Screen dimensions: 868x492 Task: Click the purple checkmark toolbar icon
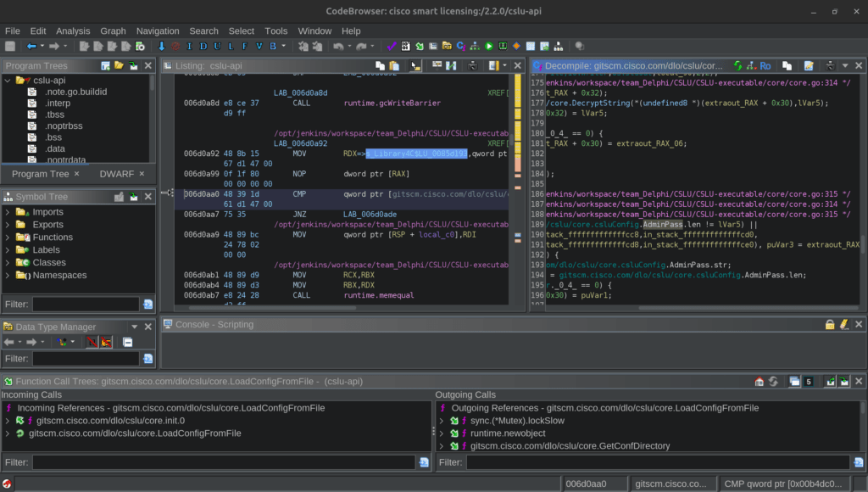pyautogui.click(x=392, y=47)
